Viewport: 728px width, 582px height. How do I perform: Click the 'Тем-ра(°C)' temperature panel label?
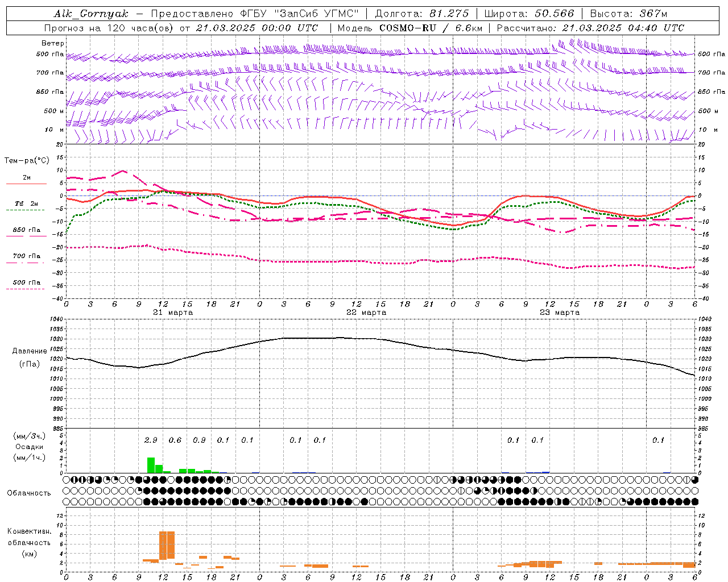(x=27, y=161)
